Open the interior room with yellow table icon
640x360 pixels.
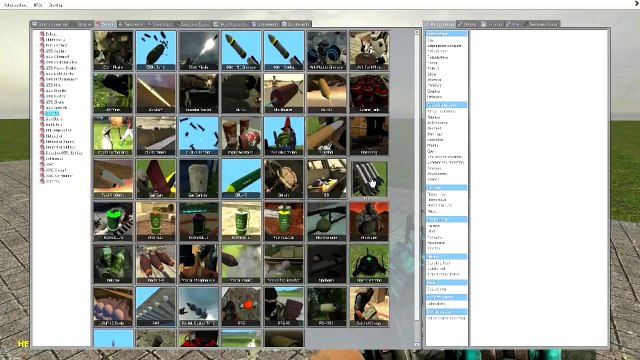(327, 179)
